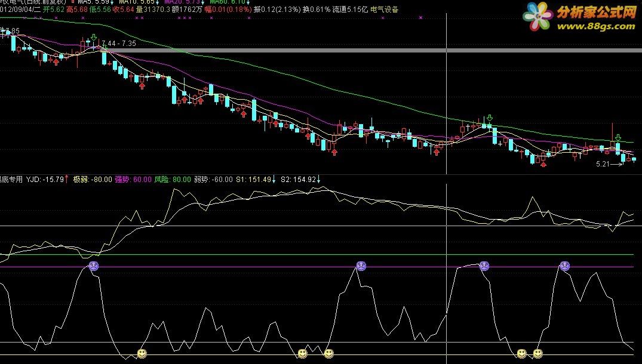Select the MA60: 6.10 label
The height and width of the screenshot is (364, 642).
click(228, 2)
